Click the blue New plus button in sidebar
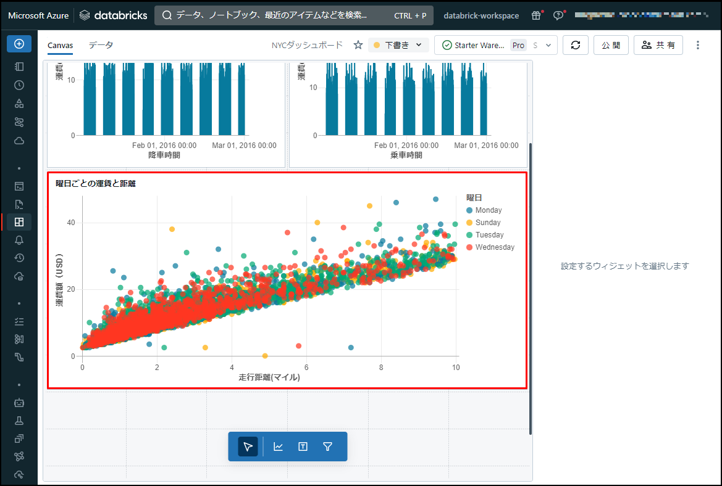 click(19, 44)
